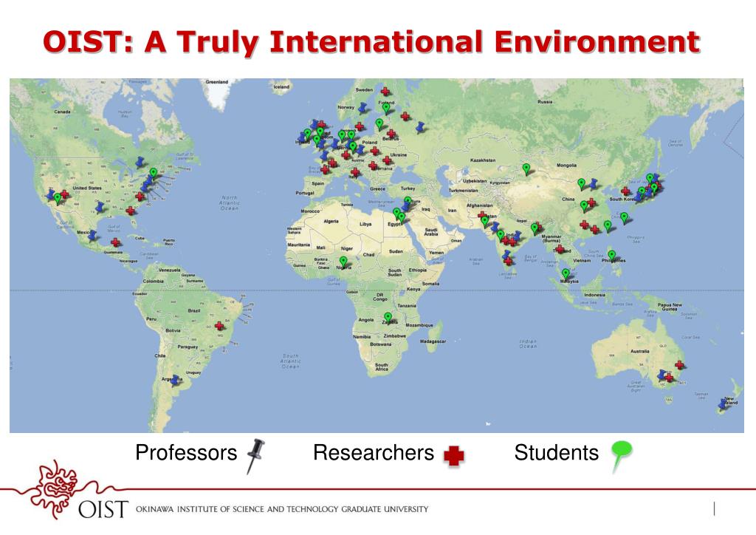The image size is (756, 535).
Task: Click the slide title 'OIST: A Truly International Environment'
Action: (x=371, y=41)
